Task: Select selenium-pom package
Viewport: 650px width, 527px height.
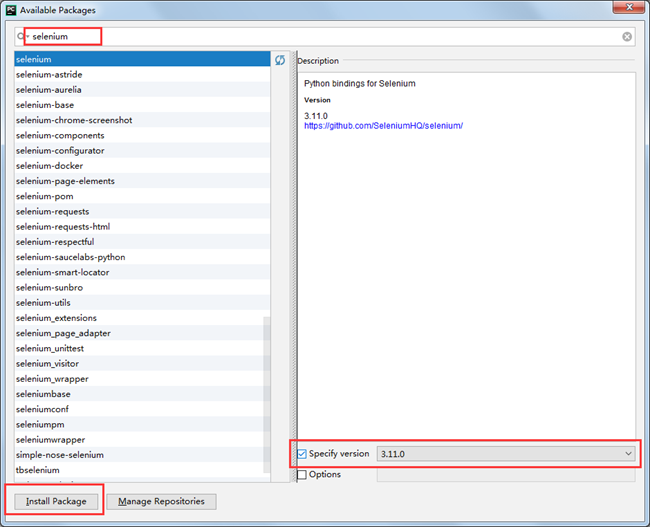Action: pyautogui.click(x=142, y=196)
